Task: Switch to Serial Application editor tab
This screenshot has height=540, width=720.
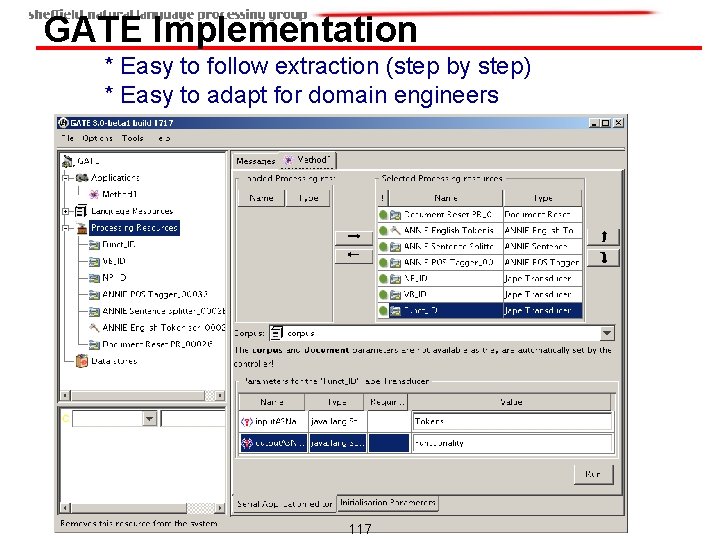Action: pyautogui.click(x=284, y=504)
